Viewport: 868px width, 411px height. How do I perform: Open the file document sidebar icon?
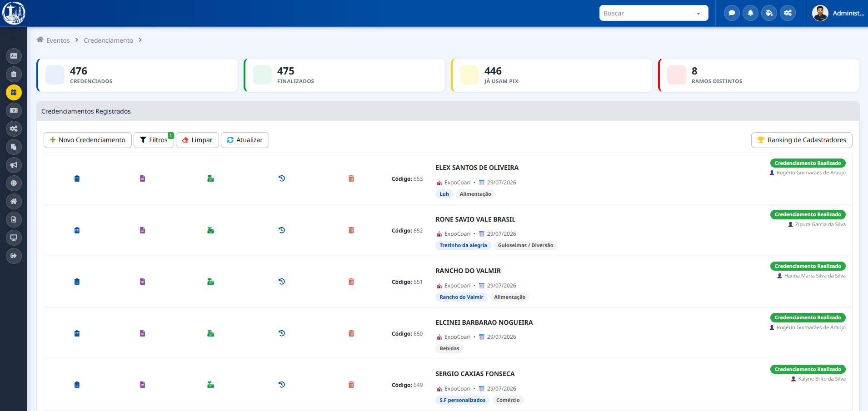[x=14, y=219]
